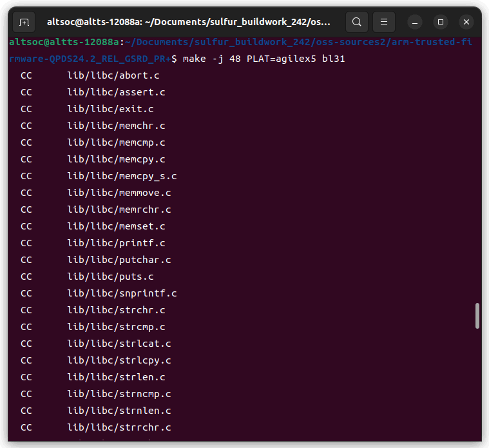Open the hamburger main menu

(384, 22)
